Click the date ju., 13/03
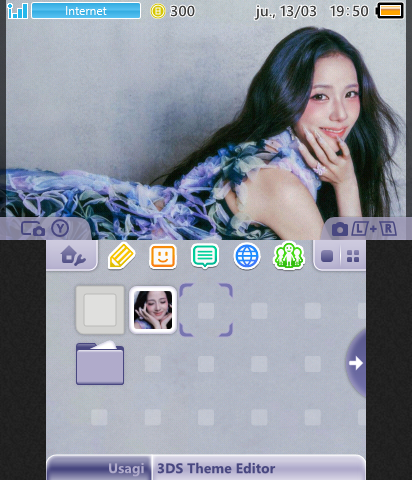Viewport: 412px width, 480px height. pos(286,12)
